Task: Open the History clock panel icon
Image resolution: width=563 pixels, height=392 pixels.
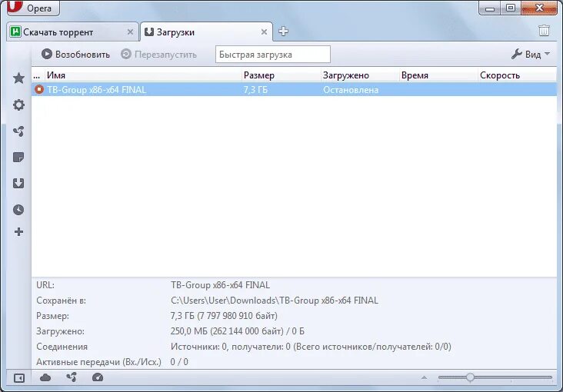Action: click(x=18, y=210)
